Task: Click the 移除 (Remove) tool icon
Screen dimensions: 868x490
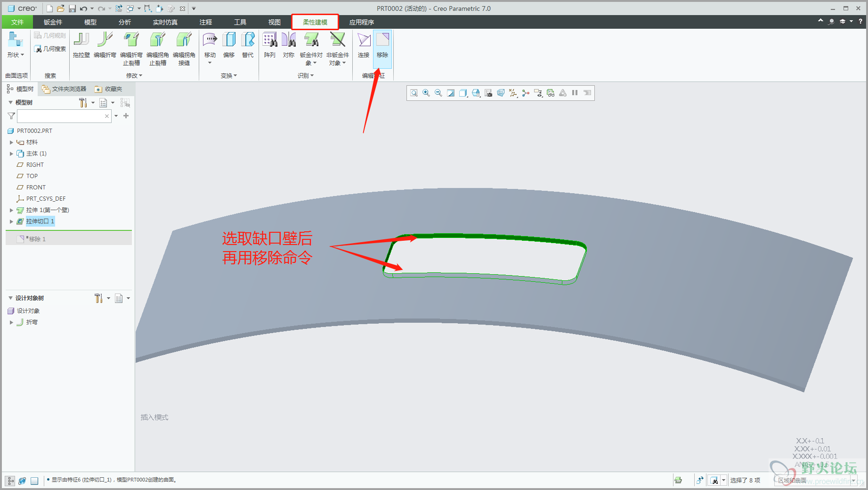Action: click(382, 40)
